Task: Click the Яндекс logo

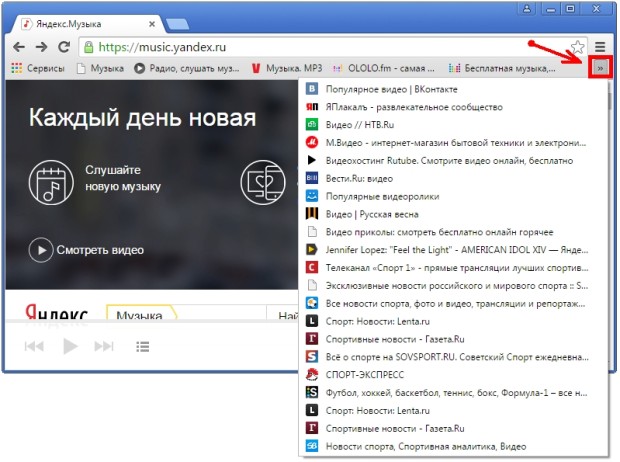Action: [x=57, y=313]
